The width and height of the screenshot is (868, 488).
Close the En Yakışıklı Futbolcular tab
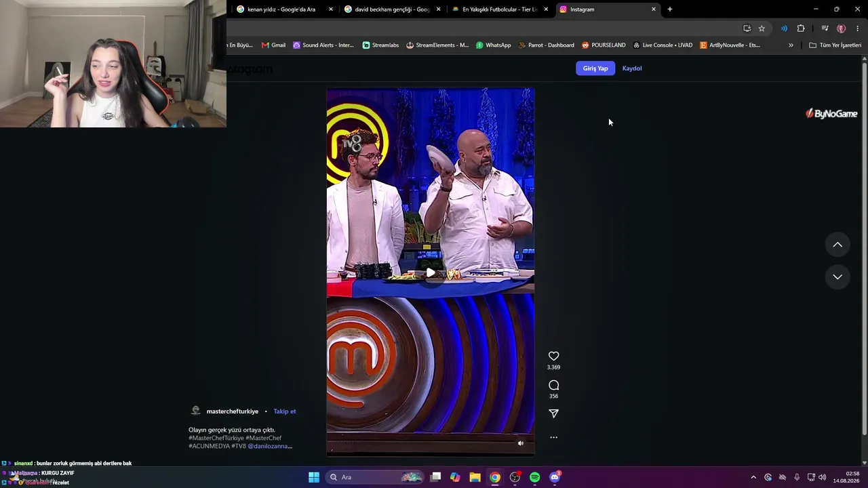click(x=546, y=9)
